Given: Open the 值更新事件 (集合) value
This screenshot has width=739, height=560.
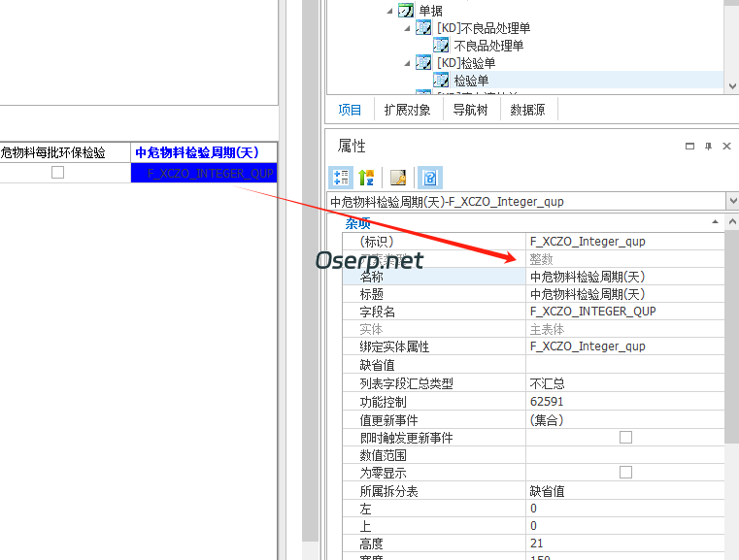Looking at the screenshot, I should tap(625, 419).
